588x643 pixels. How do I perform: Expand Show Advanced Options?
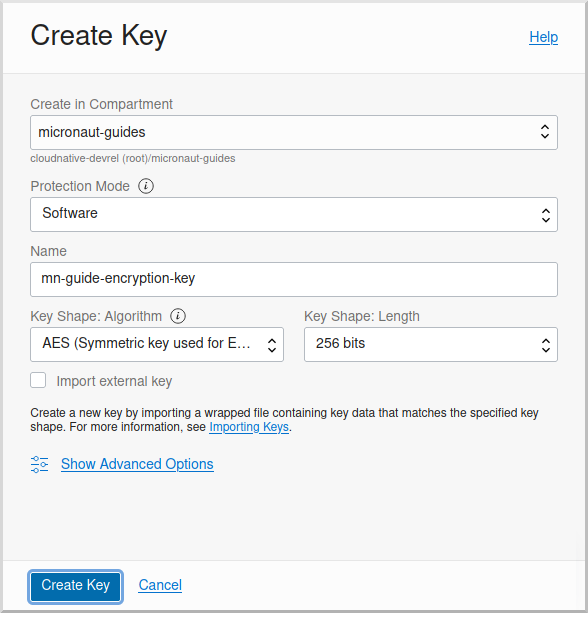point(137,464)
